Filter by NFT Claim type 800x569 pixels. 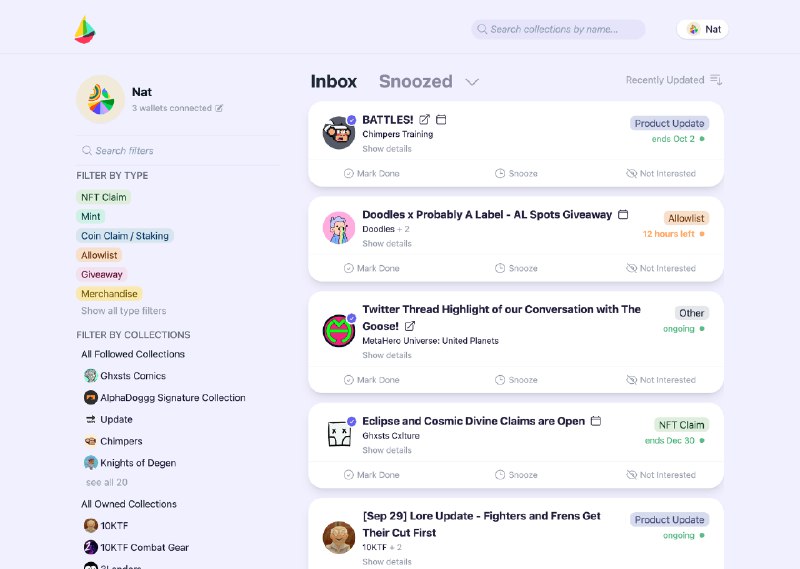pos(104,197)
